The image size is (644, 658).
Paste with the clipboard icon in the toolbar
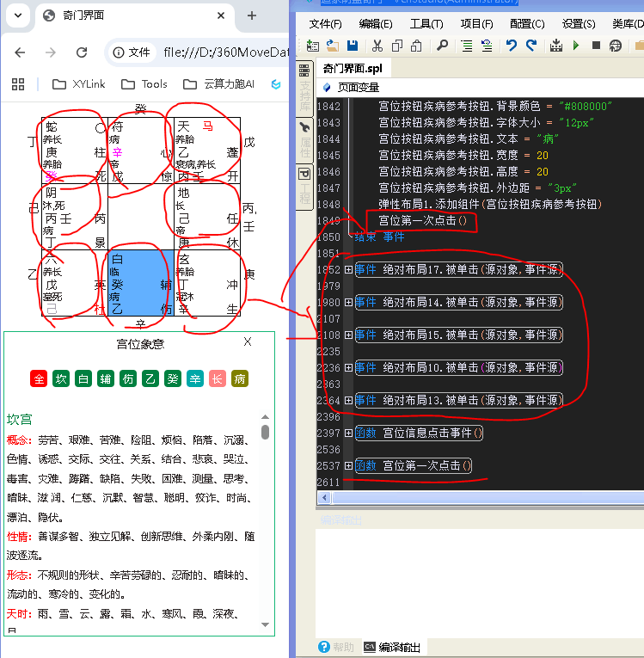click(416, 46)
